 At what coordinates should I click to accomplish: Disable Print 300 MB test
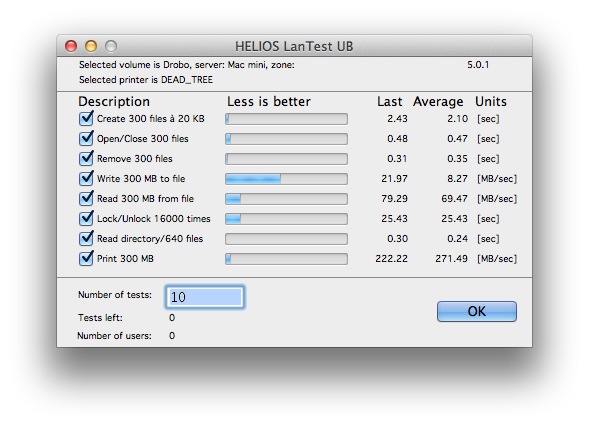click(86, 258)
